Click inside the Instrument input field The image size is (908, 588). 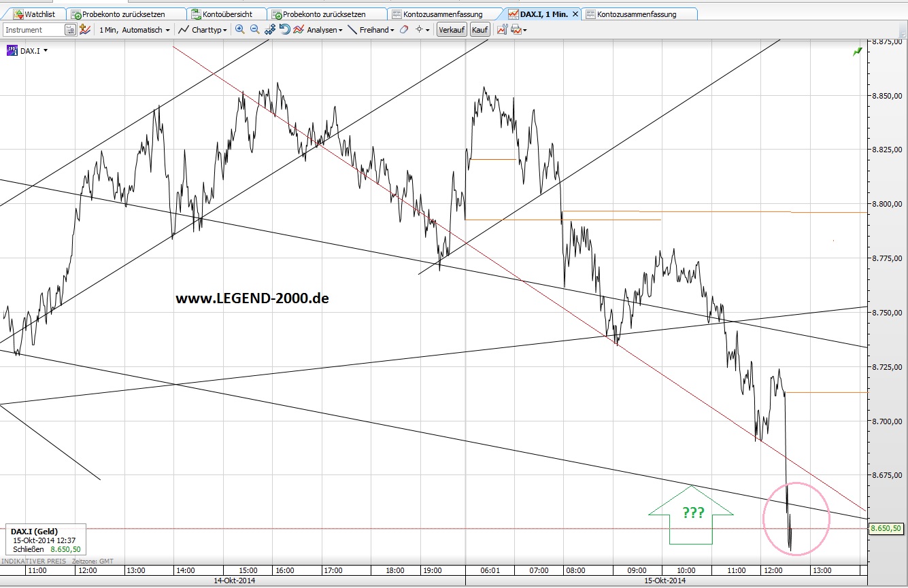[x=34, y=30]
